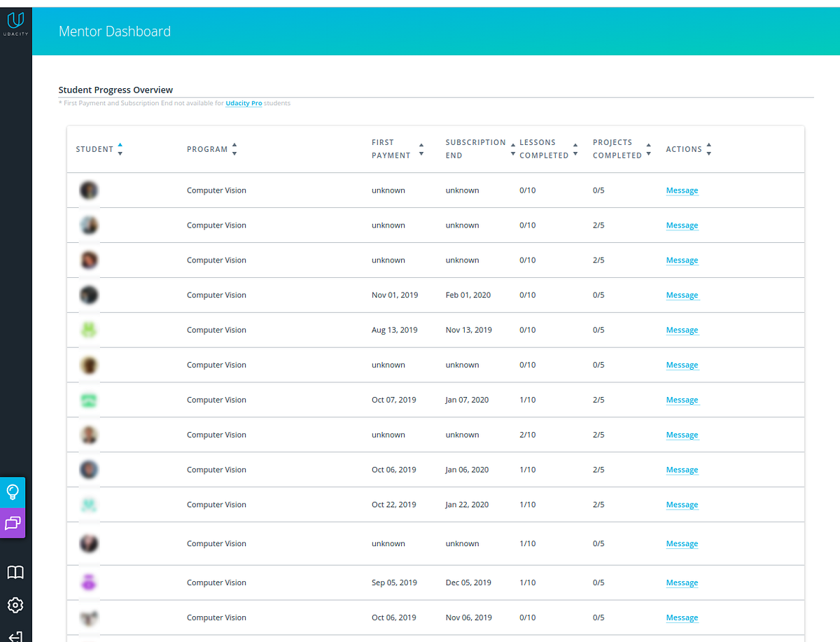Sort by Subscription End column arrows
The image size is (840, 642).
(x=513, y=149)
